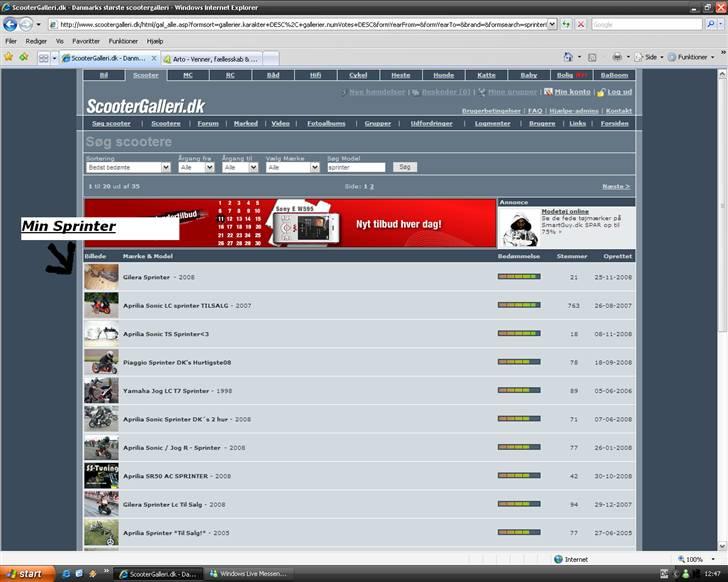Open the Home page toolbar icon
The image size is (728, 582).
[x=568, y=58]
